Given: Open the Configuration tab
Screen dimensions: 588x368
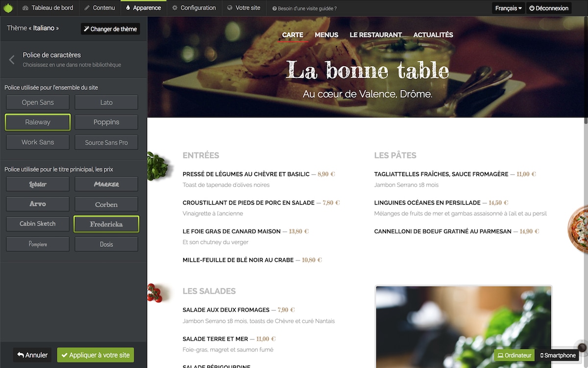Looking at the screenshot, I should point(194,8).
